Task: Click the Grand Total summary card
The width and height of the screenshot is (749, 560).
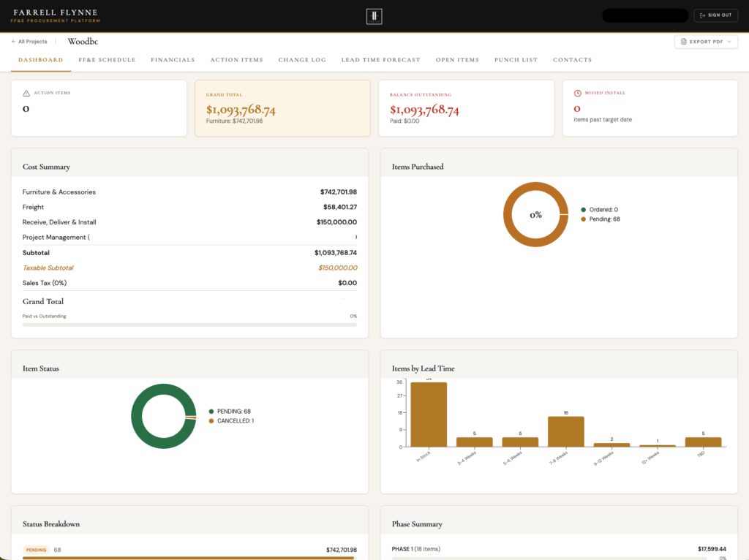Action: click(282, 108)
